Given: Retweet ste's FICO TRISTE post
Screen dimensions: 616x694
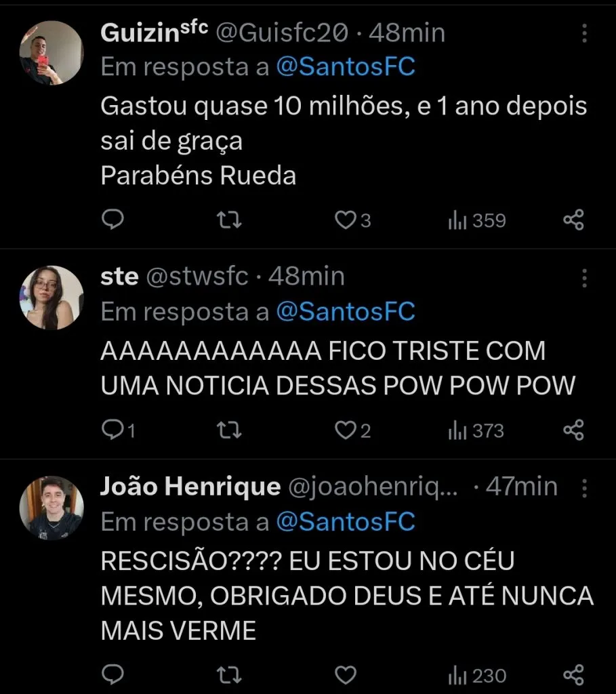Looking at the screenshot, I should [232, 430].
